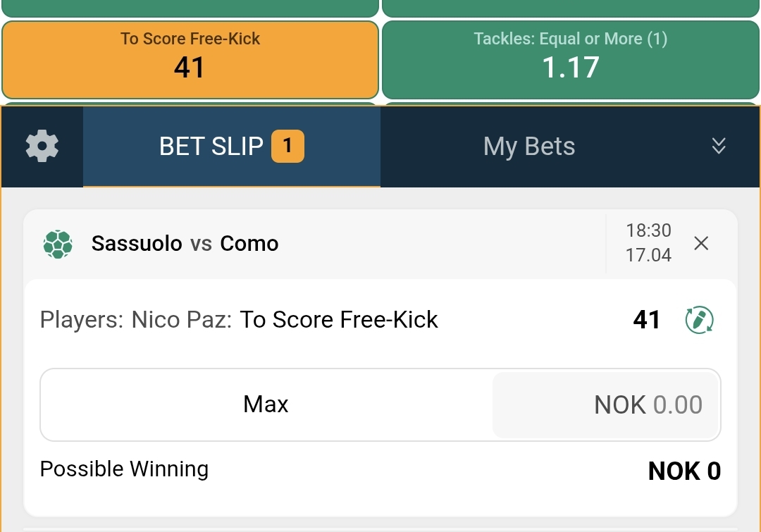Click the bet slip count badge

coord(287,147)
